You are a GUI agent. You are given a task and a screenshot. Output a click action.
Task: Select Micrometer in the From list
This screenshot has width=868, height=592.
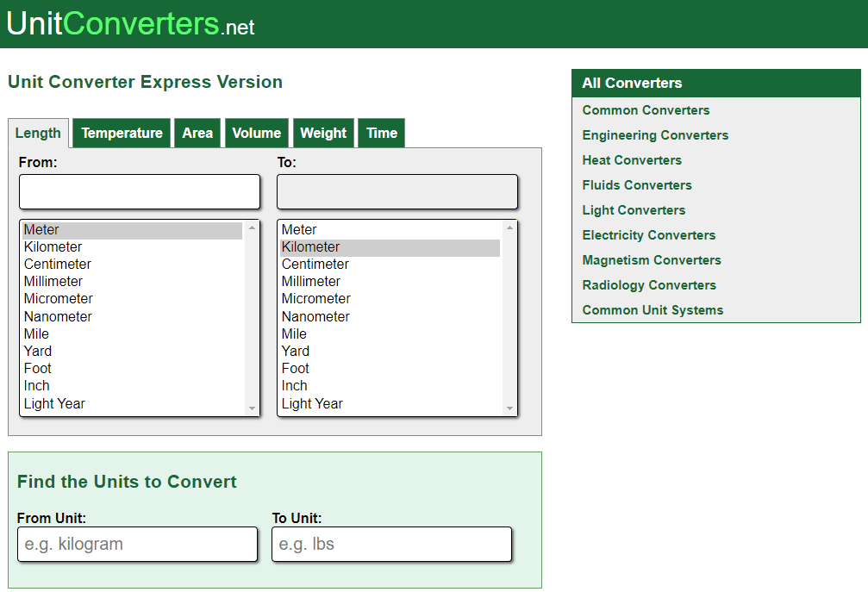pyautogui.click(x=132, y=299)
